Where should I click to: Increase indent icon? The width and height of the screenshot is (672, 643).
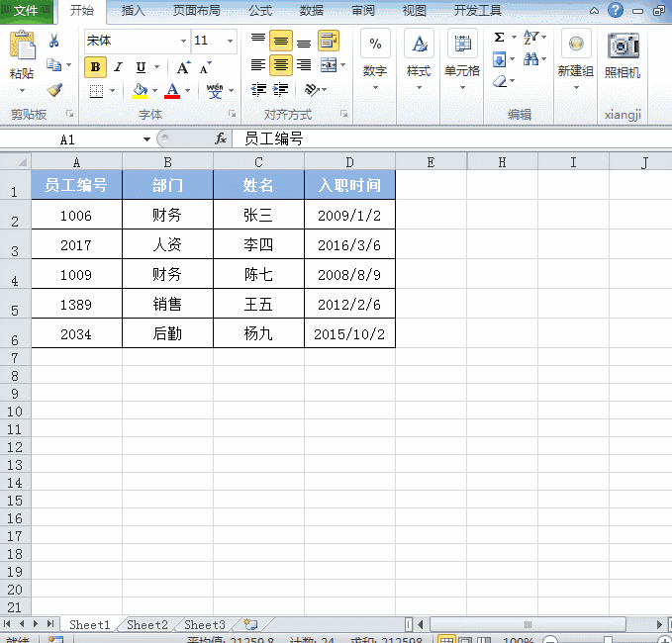[x=281, y=90]
